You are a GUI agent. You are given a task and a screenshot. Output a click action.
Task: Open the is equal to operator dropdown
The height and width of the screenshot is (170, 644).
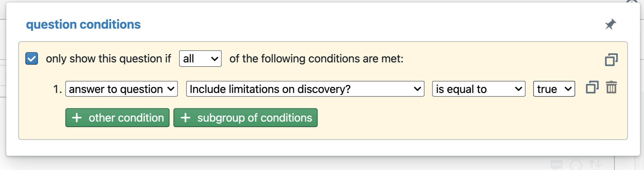[x=479, y=89]
